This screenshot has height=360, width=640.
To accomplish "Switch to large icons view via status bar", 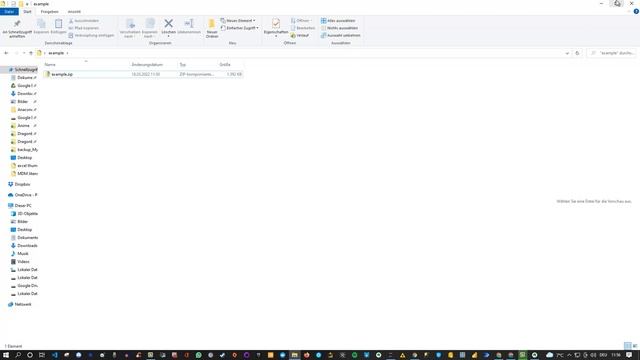I will (x=635, y=346).
